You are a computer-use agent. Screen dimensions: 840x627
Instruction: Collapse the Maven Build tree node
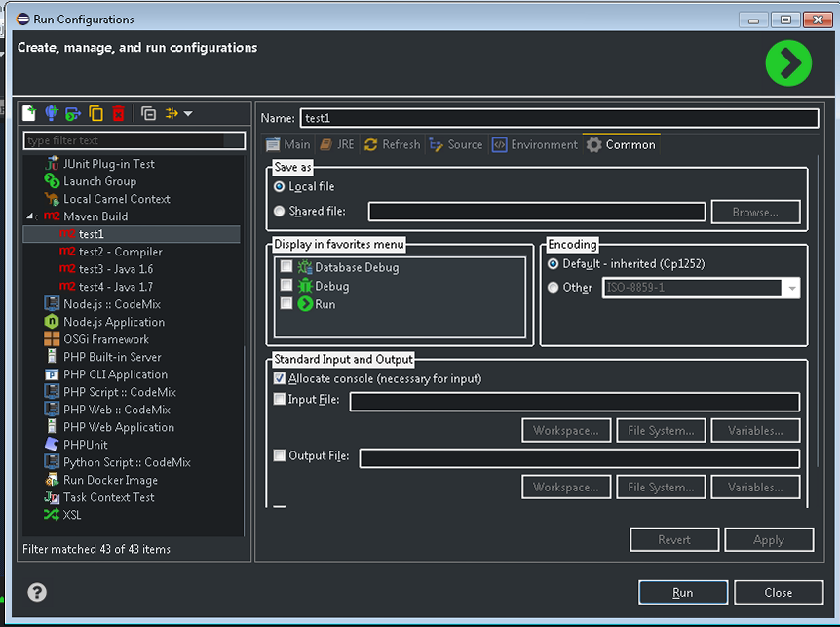pos(29,216)
